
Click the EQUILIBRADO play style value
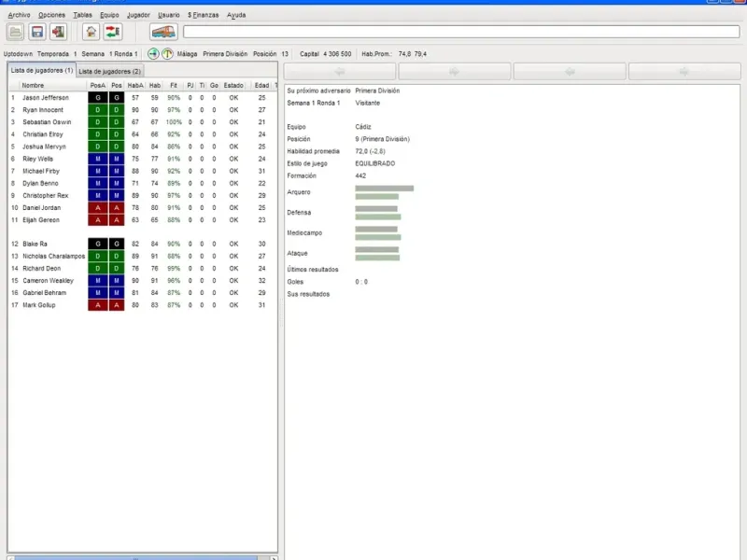tap(375, 164)
